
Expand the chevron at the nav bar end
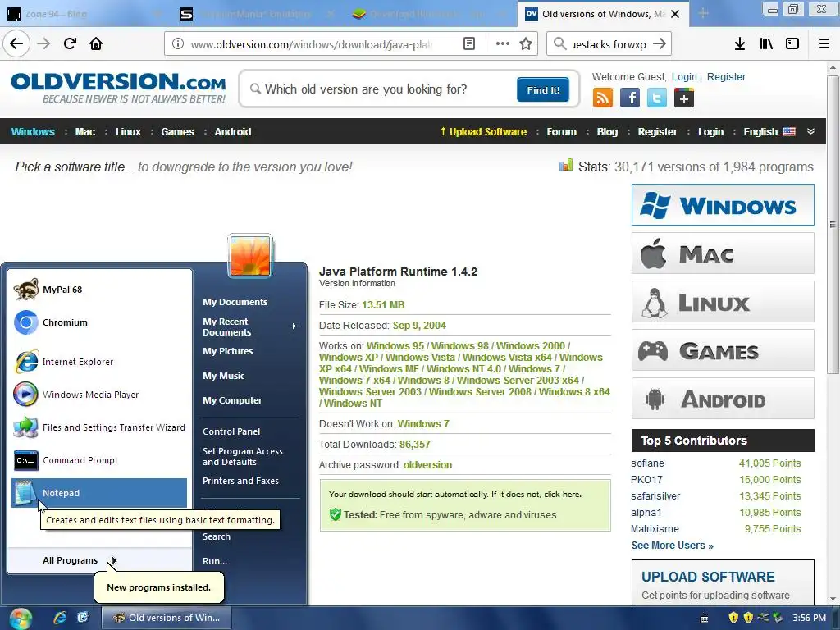pyautogui.click(x=810, y=131)
